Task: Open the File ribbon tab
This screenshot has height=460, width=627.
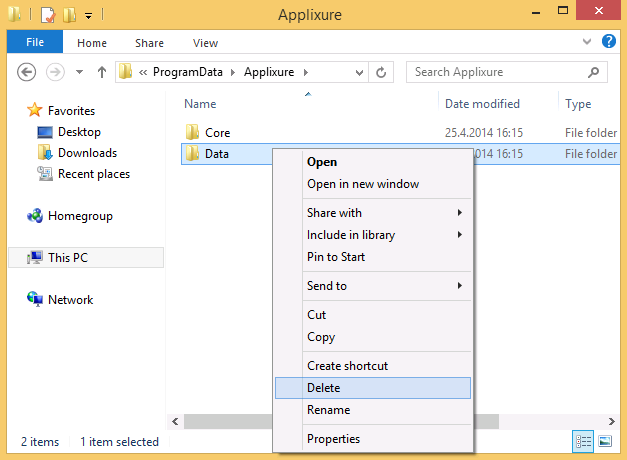Action: (x=35, y=42)
